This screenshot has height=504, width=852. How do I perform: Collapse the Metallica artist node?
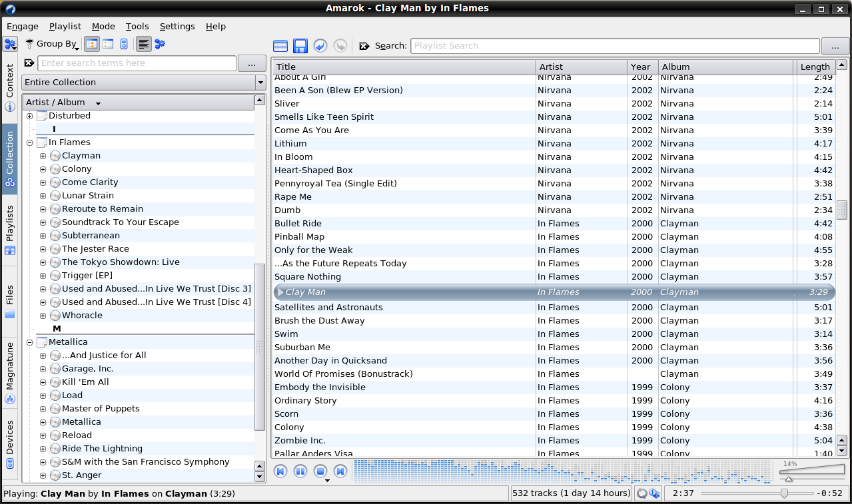coord(29,342)
